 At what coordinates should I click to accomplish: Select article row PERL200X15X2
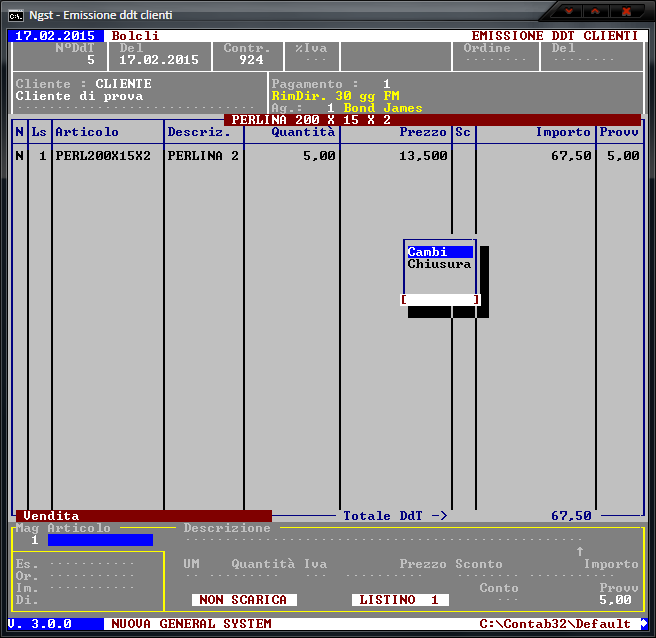tap(103, 156)
